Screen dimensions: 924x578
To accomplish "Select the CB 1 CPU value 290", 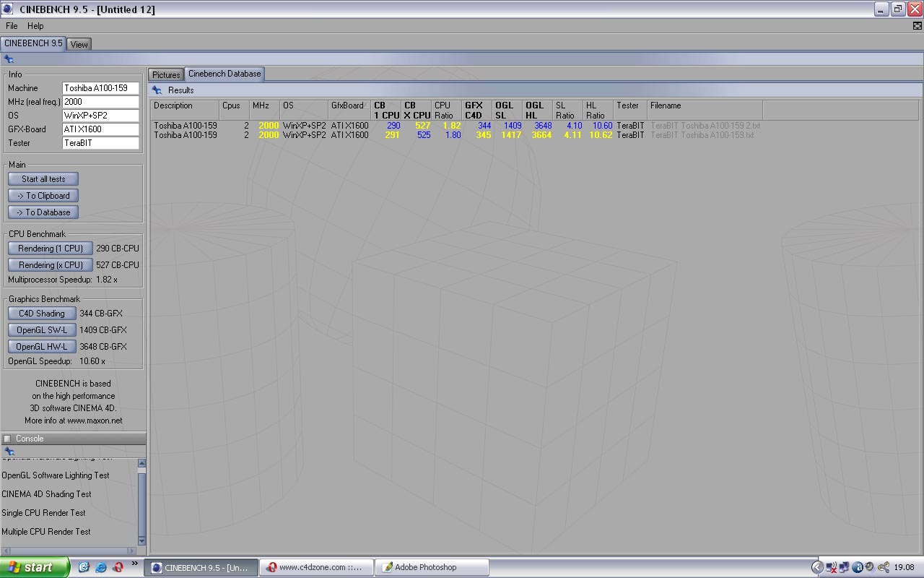I will (393, 126).
